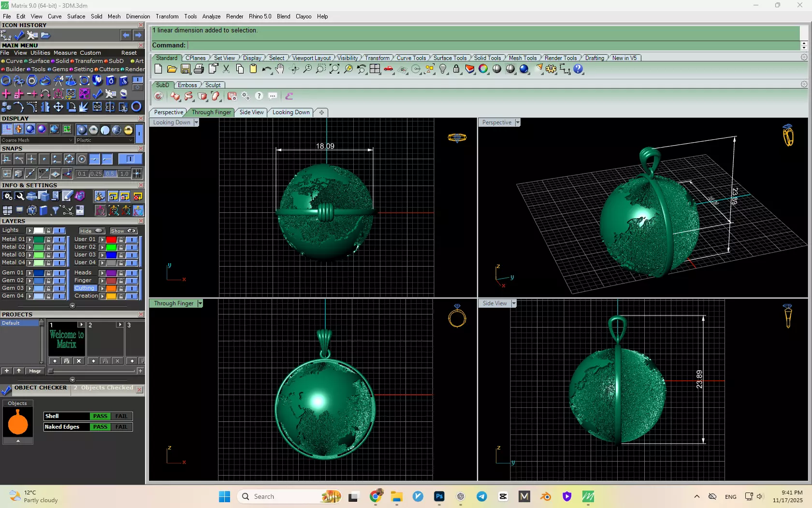812x508 pixels.
Task: Click the 0.25 snap distance button
Action: [96, 174]
